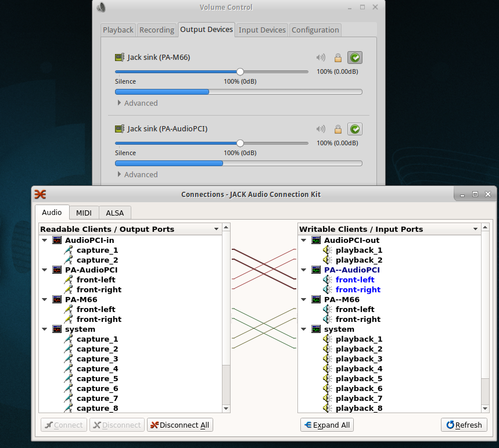Click the system writable client icon
499x448 pixels.
tap(316, 329)
